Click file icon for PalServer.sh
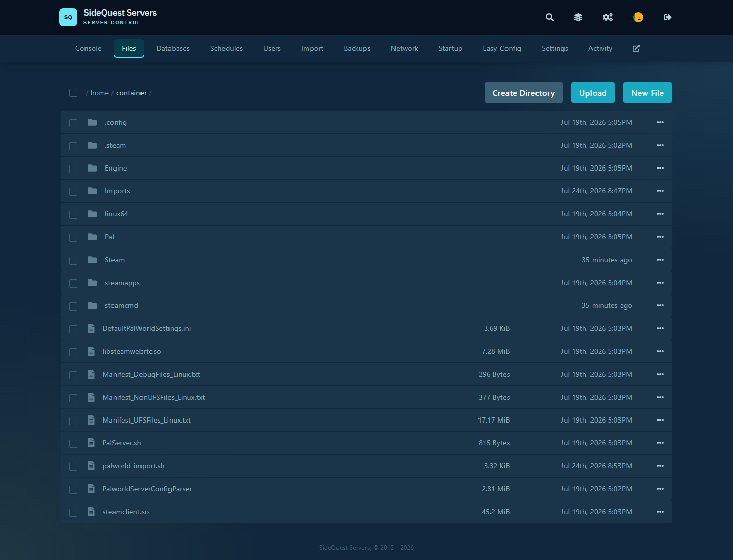Viewport: 733px width, 560px height. [x=91, y=443]
